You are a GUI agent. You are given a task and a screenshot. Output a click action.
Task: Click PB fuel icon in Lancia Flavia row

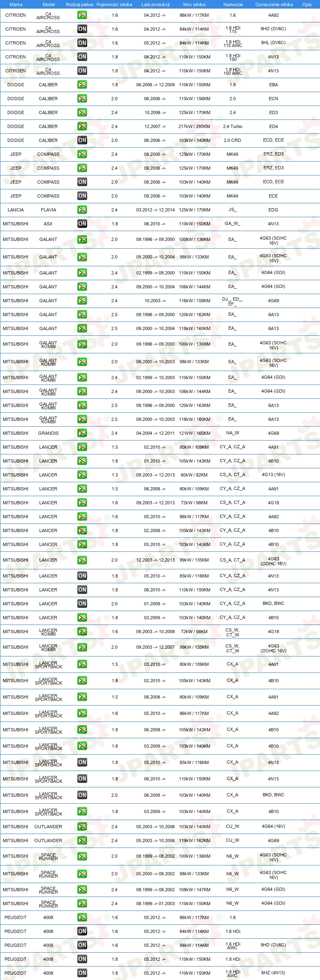(82, 210)
